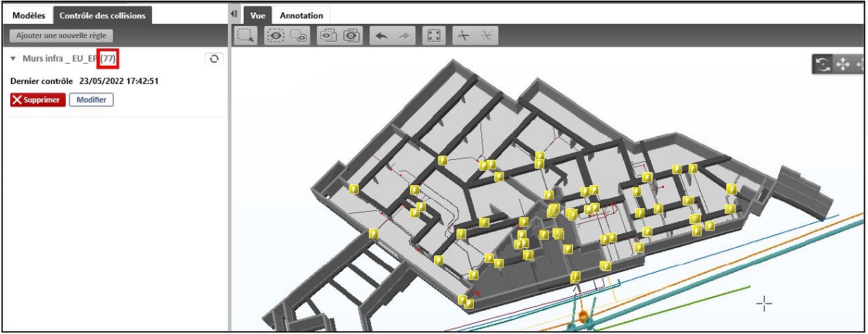Redo the view action

click(x=404, y=35)
